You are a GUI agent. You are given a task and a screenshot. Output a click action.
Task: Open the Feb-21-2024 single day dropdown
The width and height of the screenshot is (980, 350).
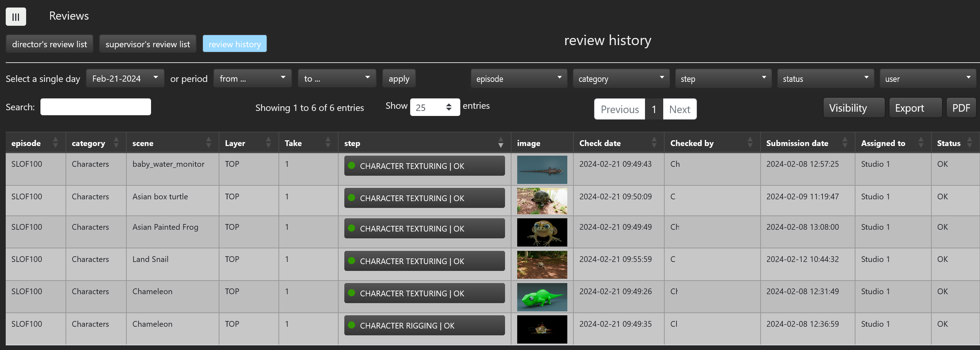[x=125, y=78]
